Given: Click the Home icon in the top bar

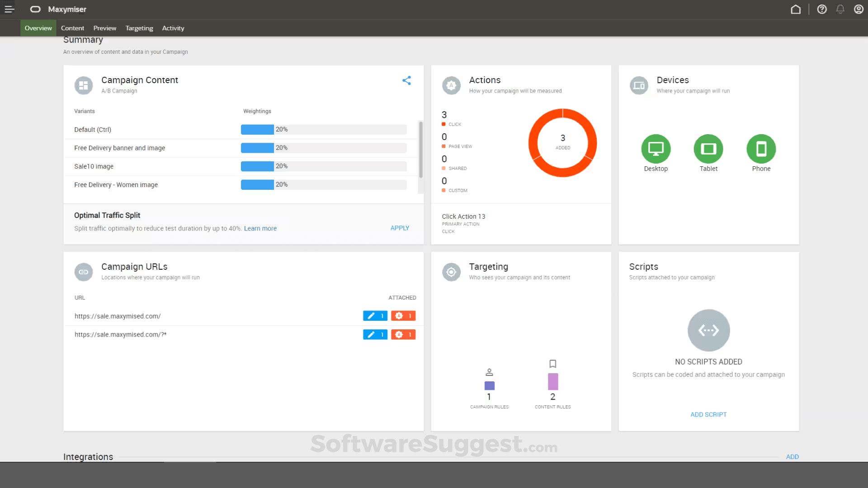Looking at the screenshot, I should pyautogui.click(x=796, y=9).
